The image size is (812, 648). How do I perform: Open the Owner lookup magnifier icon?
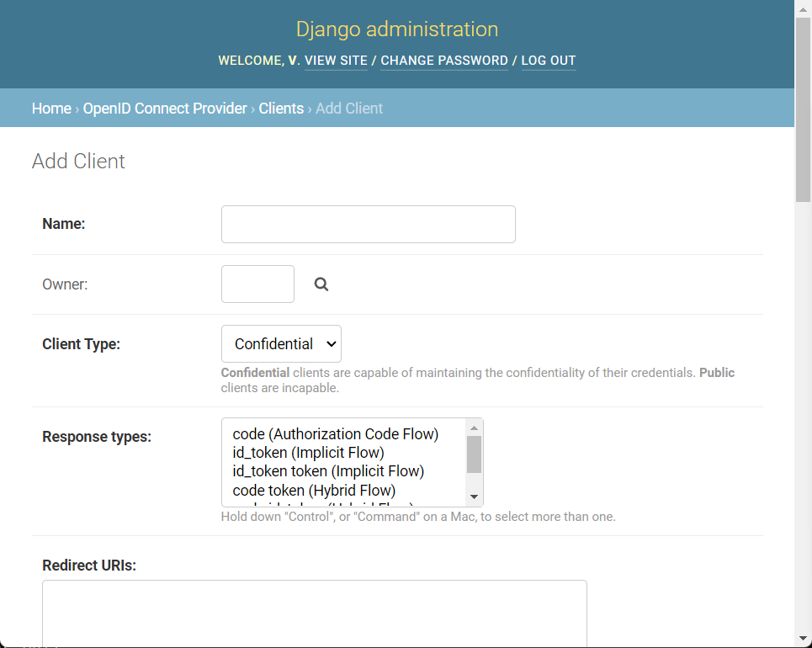[x=321, y=284]
